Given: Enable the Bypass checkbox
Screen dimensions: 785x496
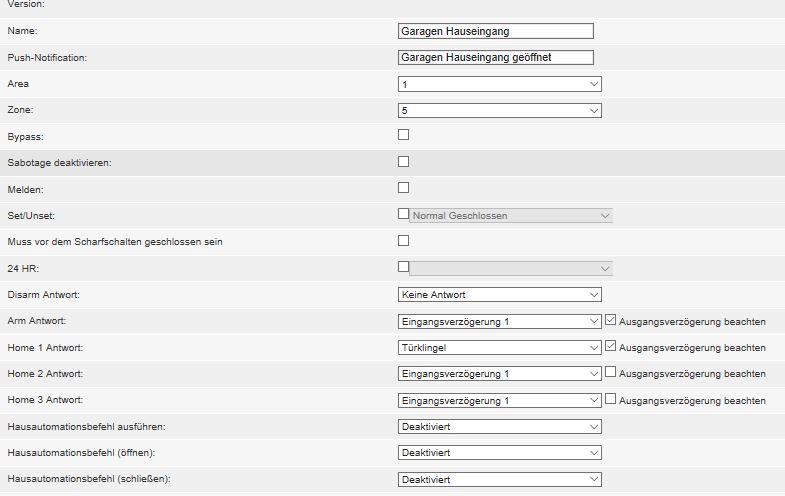Looking at the screenshot, I should point(404,135).
